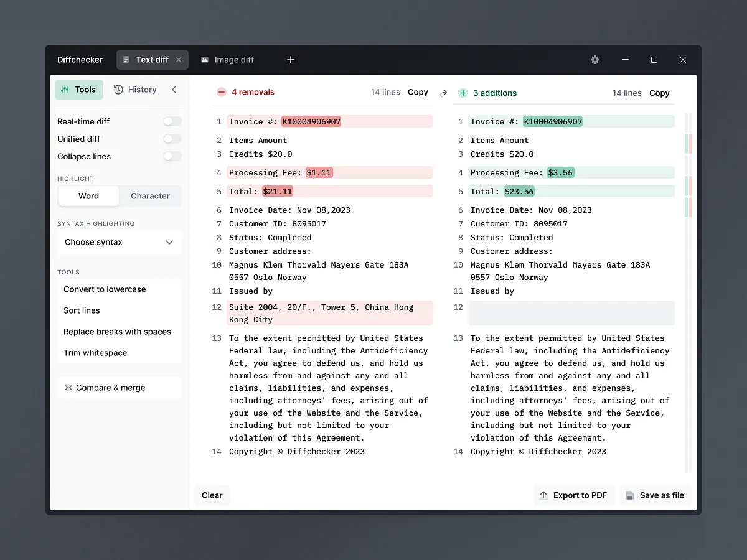Collapse the sidebar with chevron arrow

(174, 90)
